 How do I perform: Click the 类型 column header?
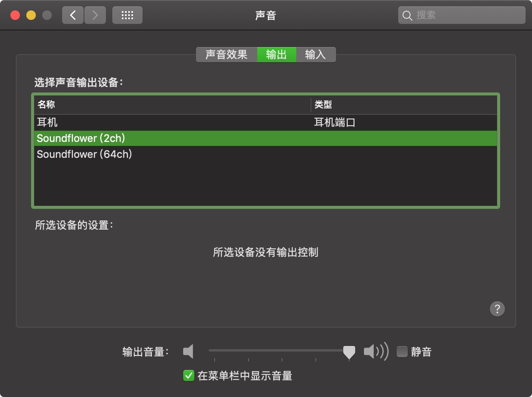[x=404, y=105]
